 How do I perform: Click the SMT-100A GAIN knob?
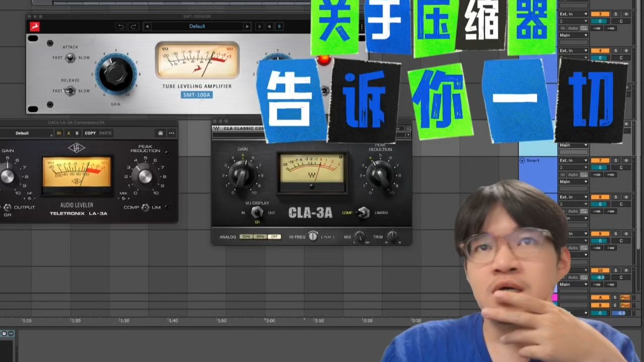pyautogui.click(x=116, y=74)
